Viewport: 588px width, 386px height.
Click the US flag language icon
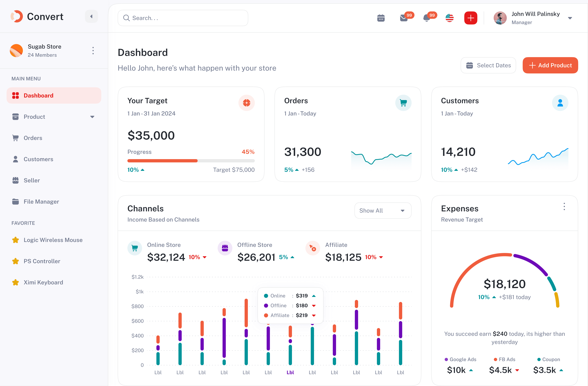tap(449, 18)
